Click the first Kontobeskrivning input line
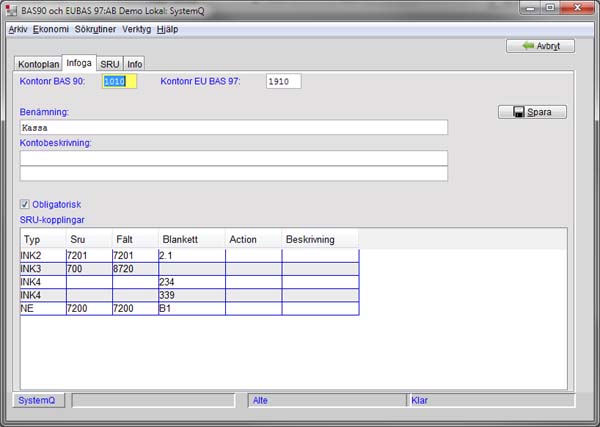 pyautogui.click(x=234, y=158)
